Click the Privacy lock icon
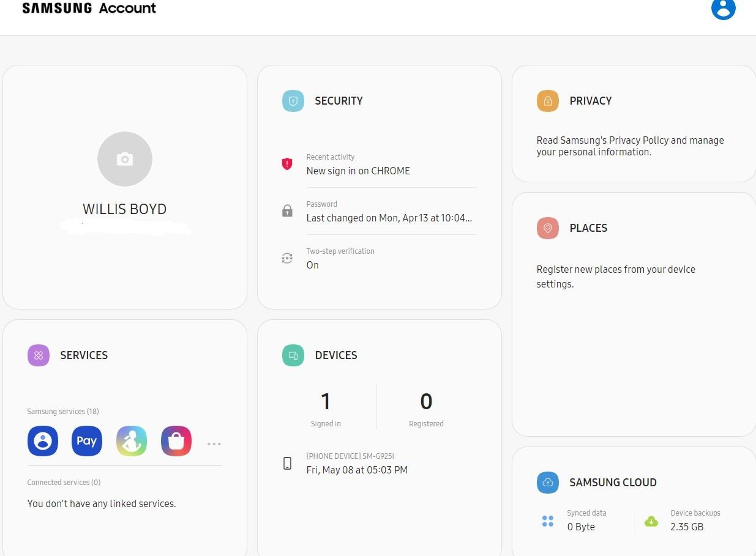 [547, 101]
